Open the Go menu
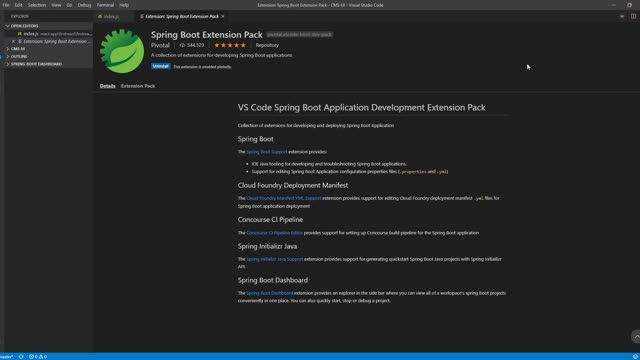640x360 pixels. pyautogui.click(x=69, y=5)
